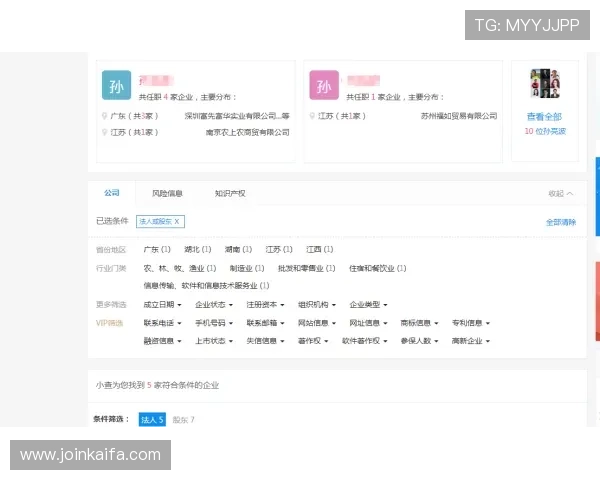The width and height of the screenshot is (600, 480).
Task: Filter by province 江苏 (1)
Action: pyautogui.click(x=279, y=250)
